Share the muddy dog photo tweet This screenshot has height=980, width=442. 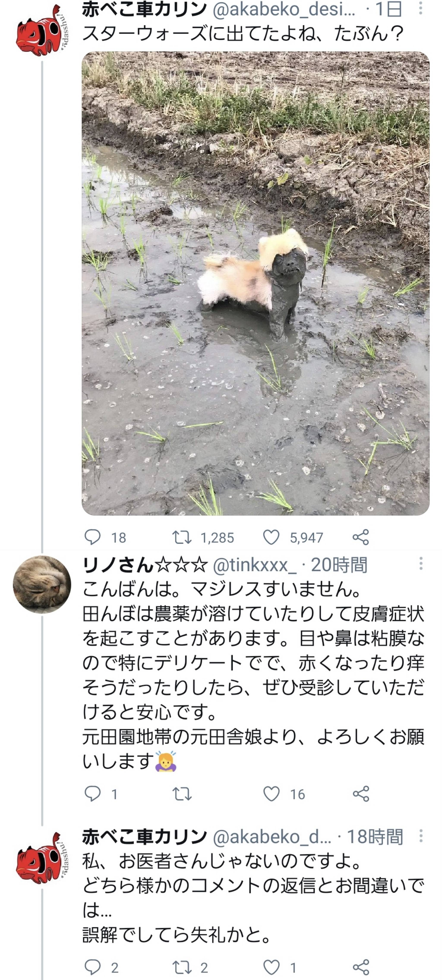[x=361, y=537]
